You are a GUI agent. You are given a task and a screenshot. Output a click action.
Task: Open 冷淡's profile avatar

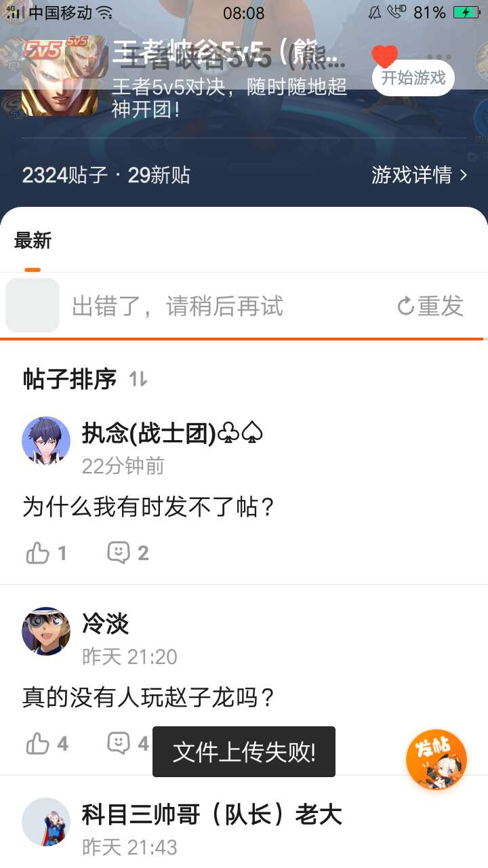46,631
